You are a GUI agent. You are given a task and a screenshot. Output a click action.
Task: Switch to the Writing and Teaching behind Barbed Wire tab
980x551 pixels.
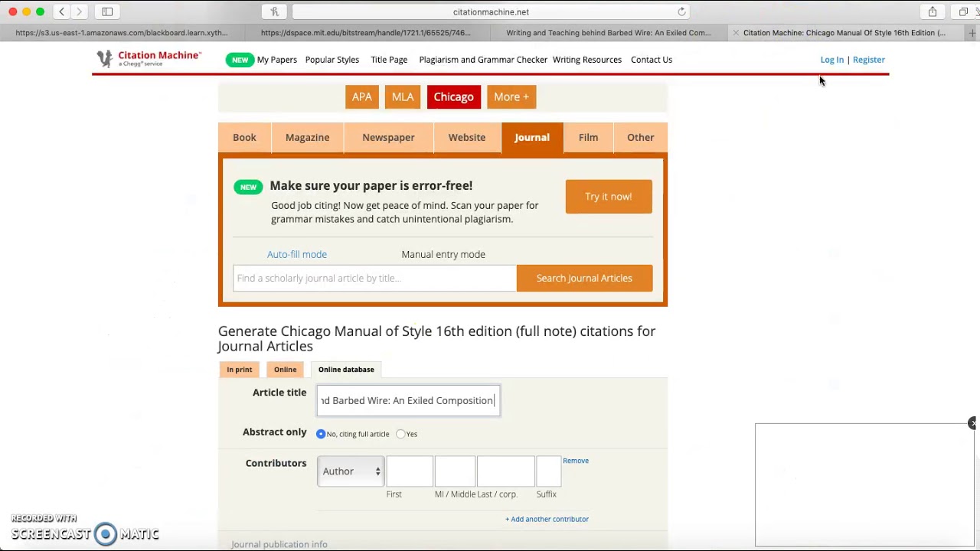pos(609,33)
